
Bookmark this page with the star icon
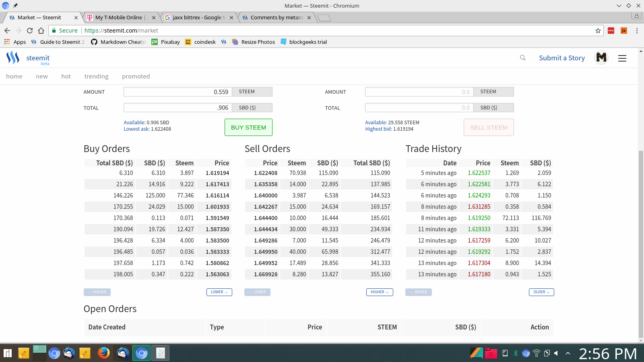[598, 31]
